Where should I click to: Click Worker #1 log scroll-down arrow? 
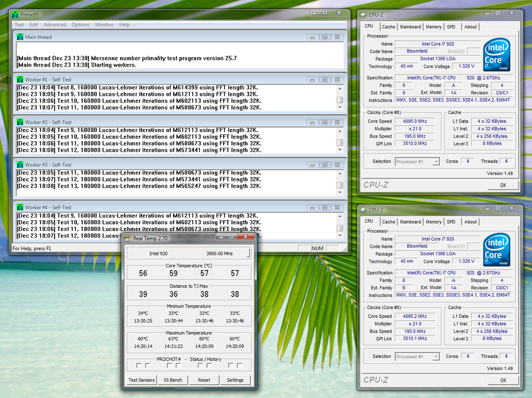click(x=340, y=108)
